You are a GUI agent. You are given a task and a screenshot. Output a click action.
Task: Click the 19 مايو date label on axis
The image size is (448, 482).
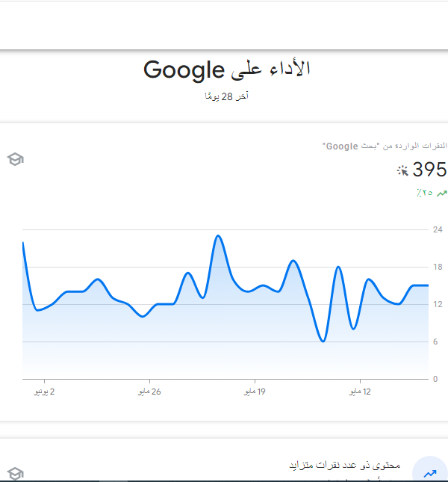coord(255,392)
